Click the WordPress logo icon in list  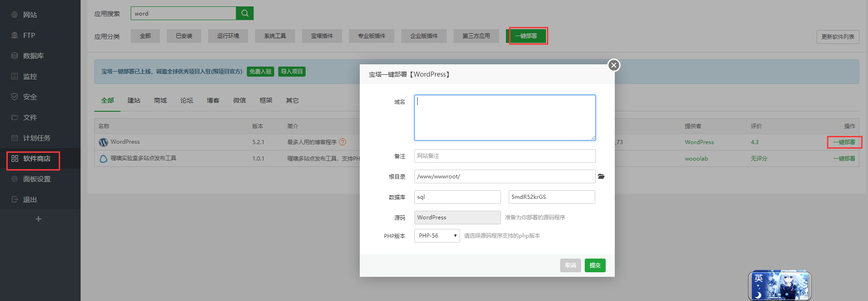[x=103, y=142]
